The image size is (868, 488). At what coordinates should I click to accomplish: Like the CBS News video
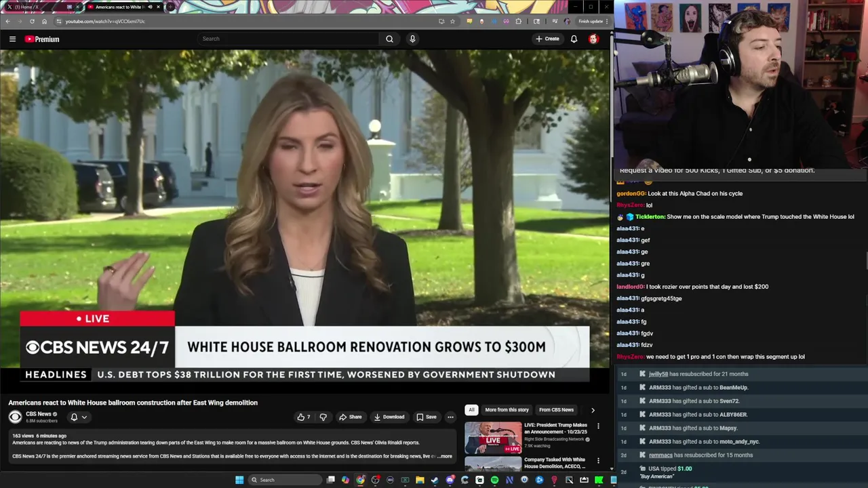303,417
